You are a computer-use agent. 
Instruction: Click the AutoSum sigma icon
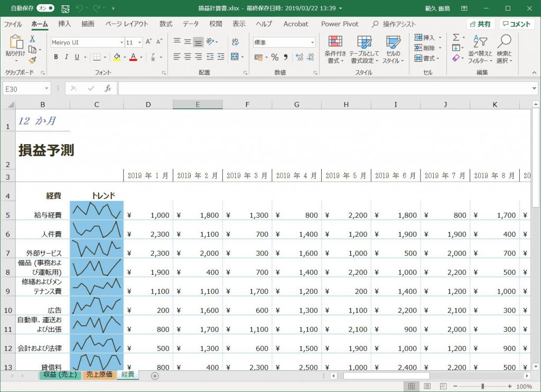click(456, 38)
